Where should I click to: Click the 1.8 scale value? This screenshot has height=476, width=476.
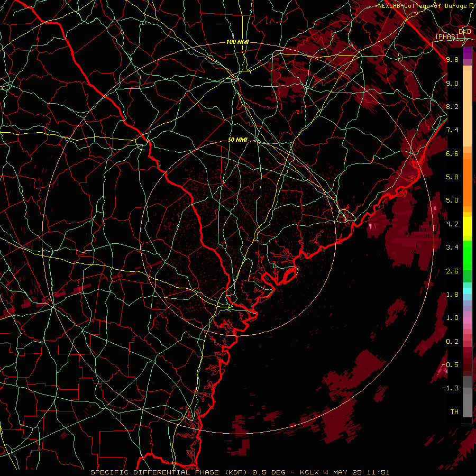coord(452,295)
